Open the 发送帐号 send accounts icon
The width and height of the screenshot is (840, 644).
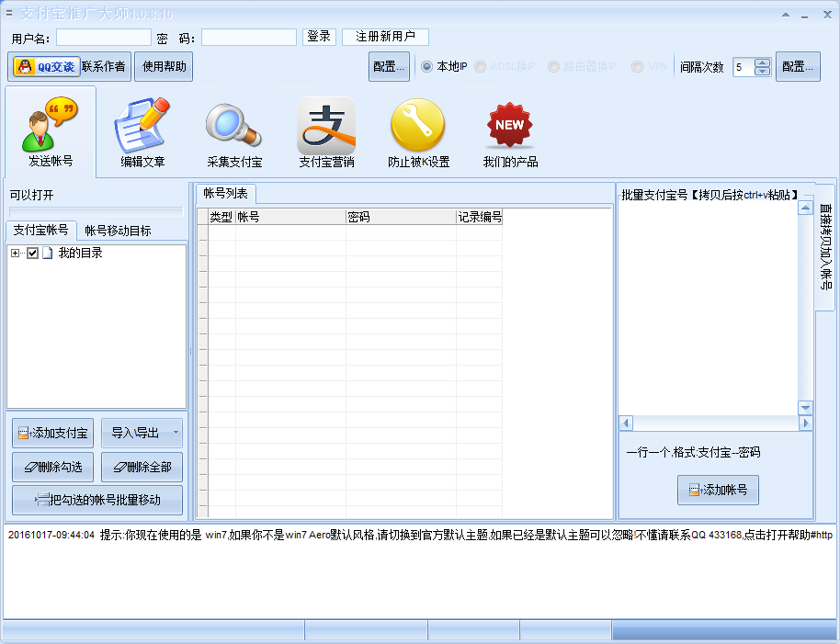click(51, 131)
